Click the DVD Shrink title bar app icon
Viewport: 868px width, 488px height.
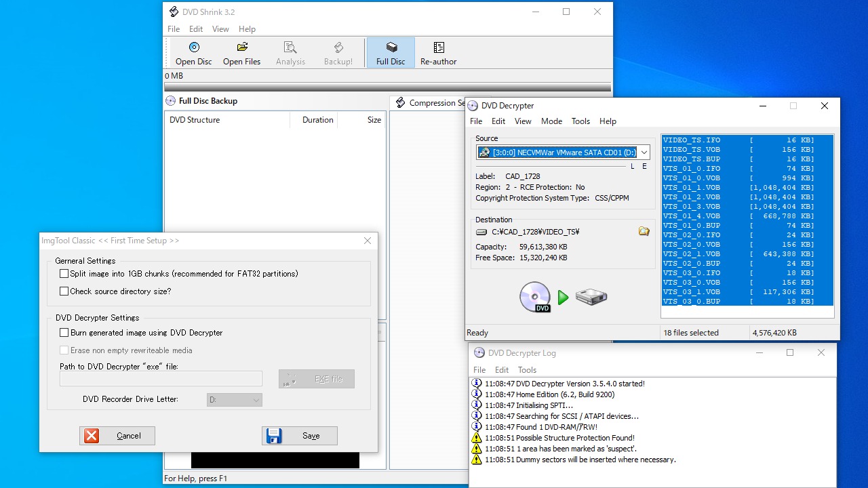173,12
